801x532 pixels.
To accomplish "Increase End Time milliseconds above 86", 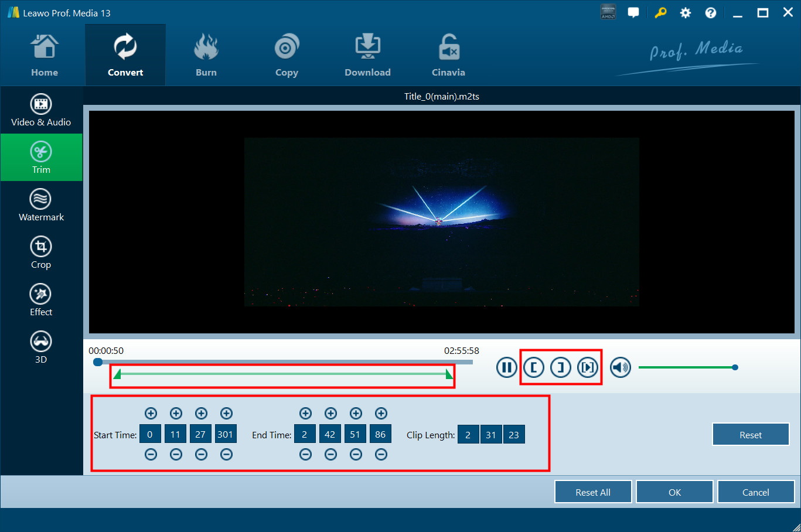I will pos(381,413).
